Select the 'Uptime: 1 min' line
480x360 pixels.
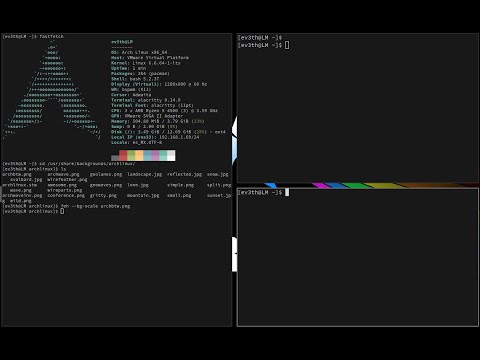click(128, 68)
